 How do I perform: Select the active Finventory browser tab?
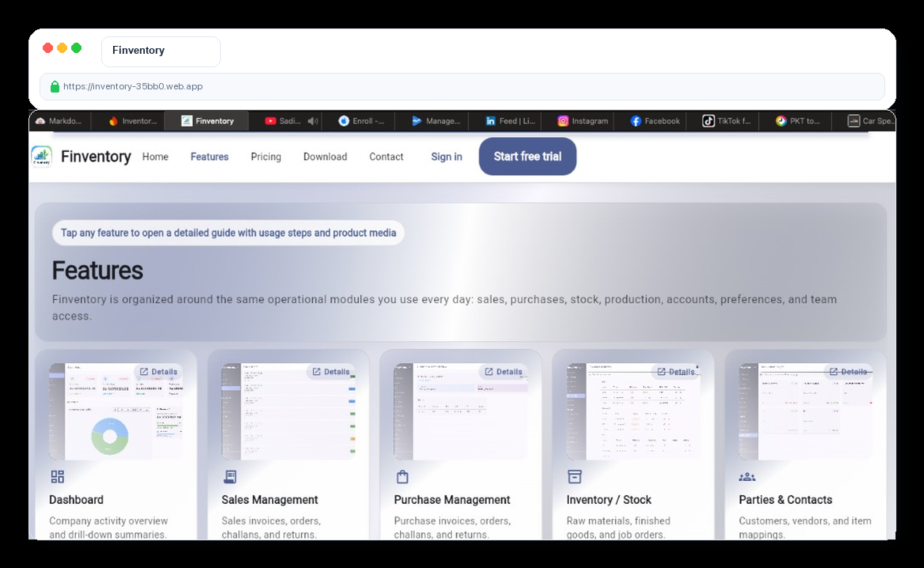click(x=206, y=121)
